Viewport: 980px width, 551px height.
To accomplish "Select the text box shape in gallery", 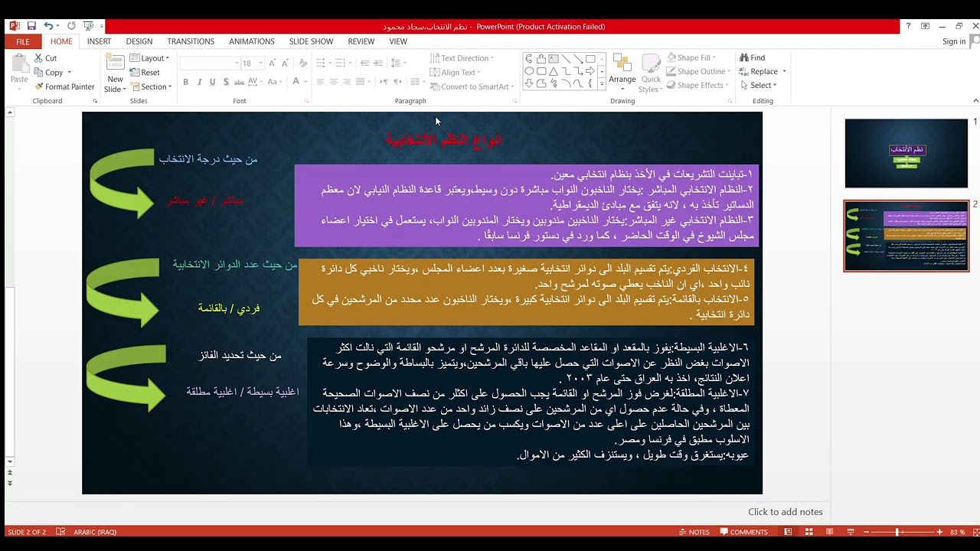I will coord(554,59).
